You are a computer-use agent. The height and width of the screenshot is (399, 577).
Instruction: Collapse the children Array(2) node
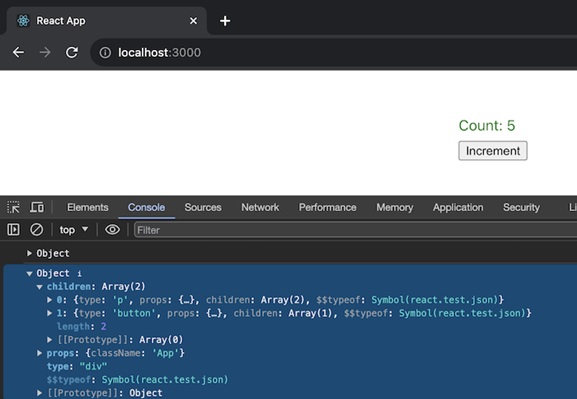39,287
